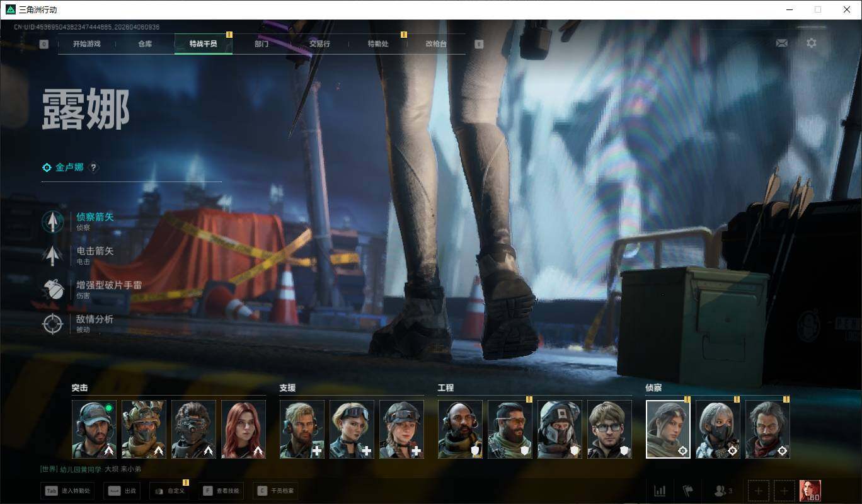Viewport: 862px width, 504px height.
Task: Click the 自定义 customize button
Action: (x=169, y=491)
